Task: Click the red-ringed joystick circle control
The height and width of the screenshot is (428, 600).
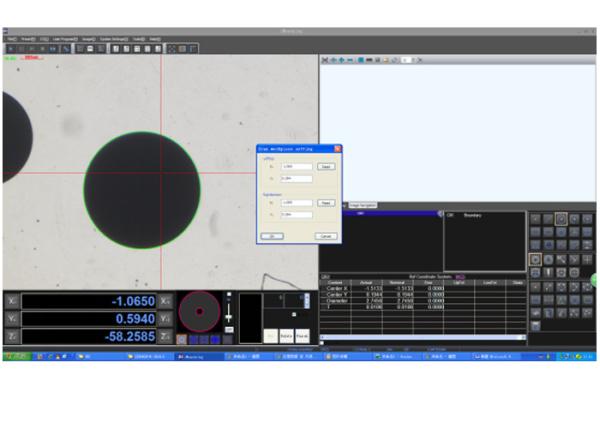Action: [x=199, y=311]
